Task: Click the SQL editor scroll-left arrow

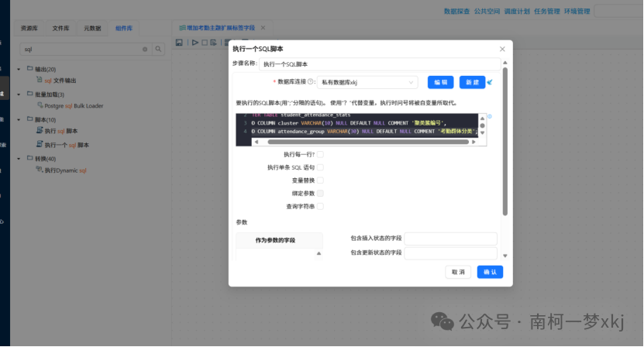Action: coord(257,142)
